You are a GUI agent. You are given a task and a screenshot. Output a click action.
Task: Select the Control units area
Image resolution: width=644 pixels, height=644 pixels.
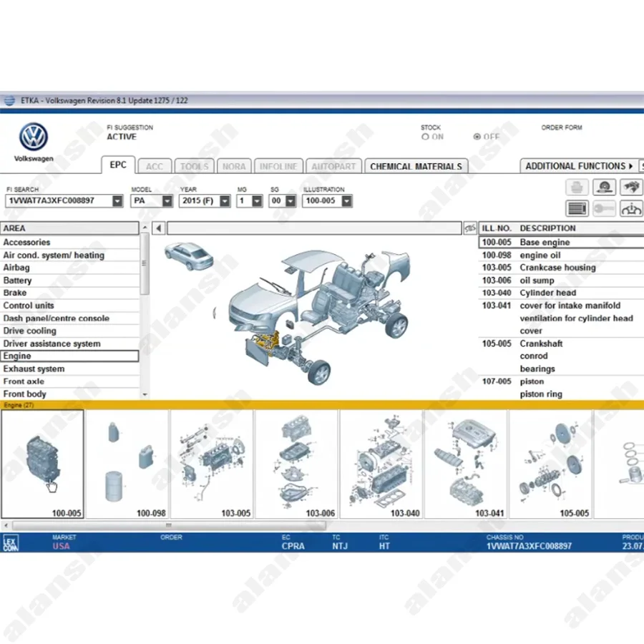69,306
